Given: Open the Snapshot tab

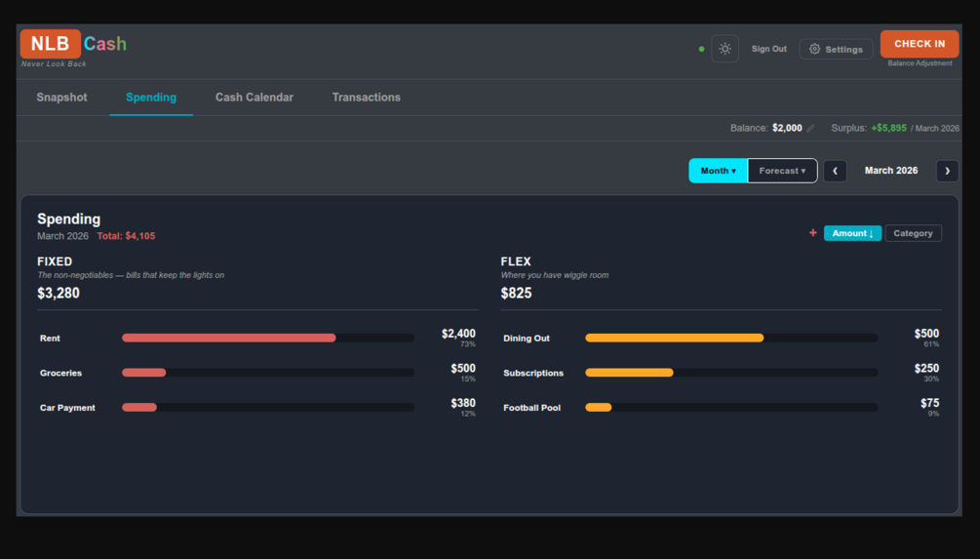Looking at the screenshot, I should point(61,98).
